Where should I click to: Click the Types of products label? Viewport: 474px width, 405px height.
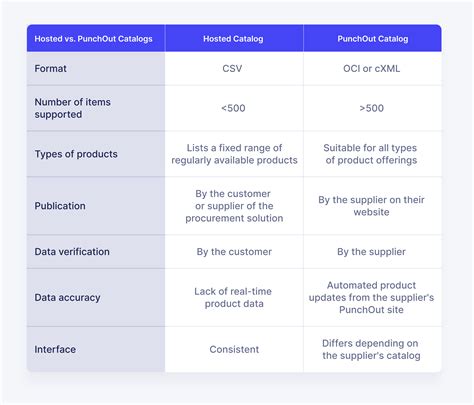pos(76,154)
